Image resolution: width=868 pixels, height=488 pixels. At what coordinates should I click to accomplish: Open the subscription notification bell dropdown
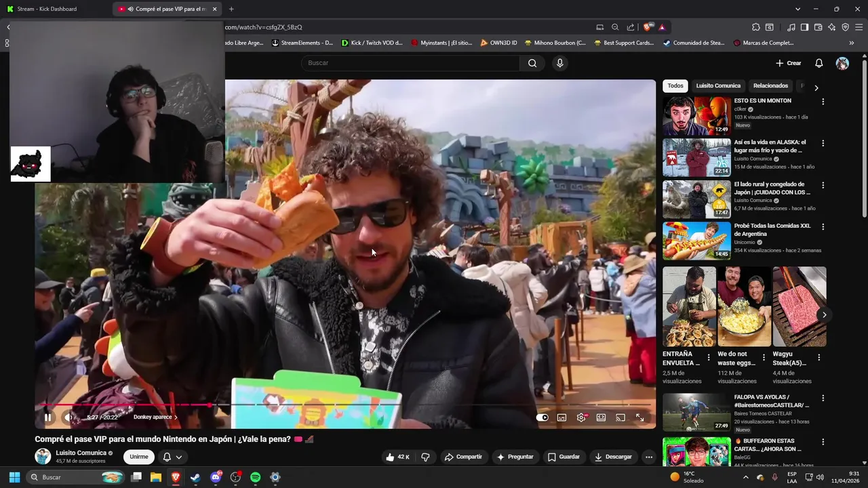click(x=172, y=457)
